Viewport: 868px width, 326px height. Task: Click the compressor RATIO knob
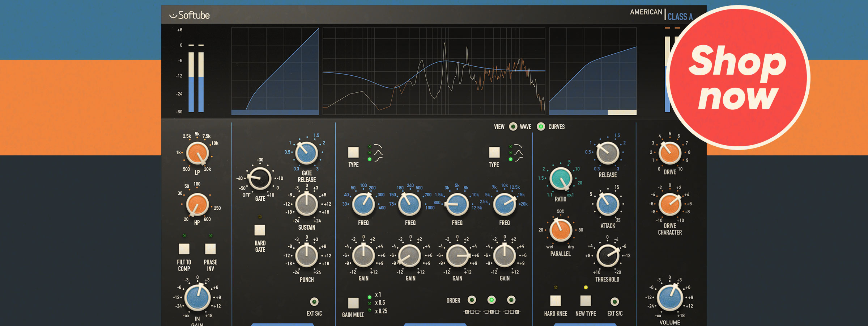pos(561,179)
